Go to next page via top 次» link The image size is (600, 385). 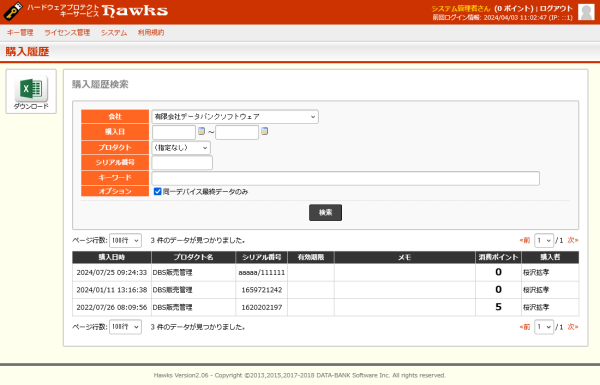[x=572, y=240]
